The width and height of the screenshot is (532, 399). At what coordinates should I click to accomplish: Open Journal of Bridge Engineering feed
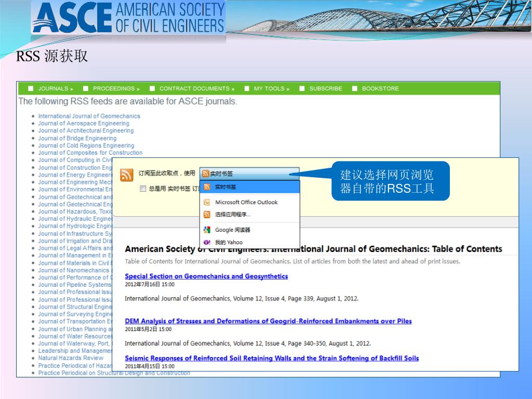coord(77,138)
